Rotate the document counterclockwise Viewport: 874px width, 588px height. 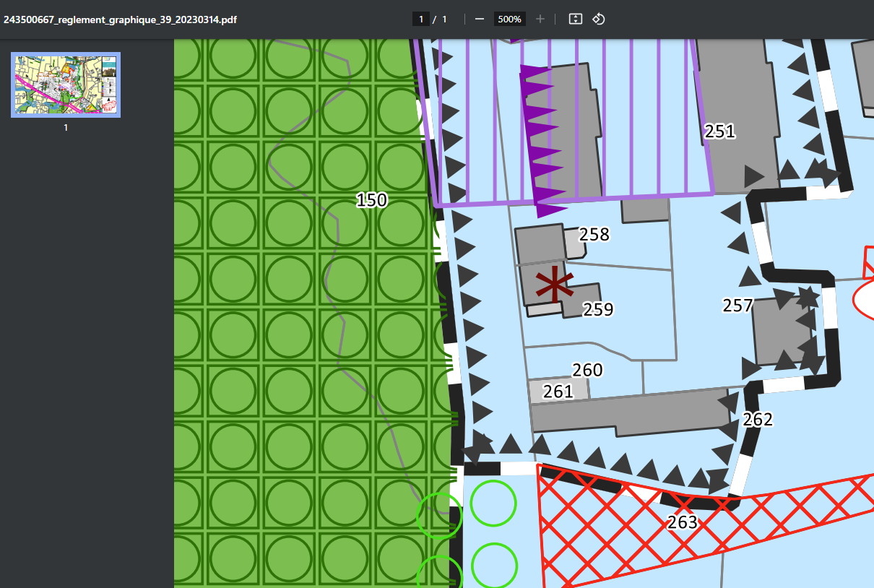[x=598, y=19]
